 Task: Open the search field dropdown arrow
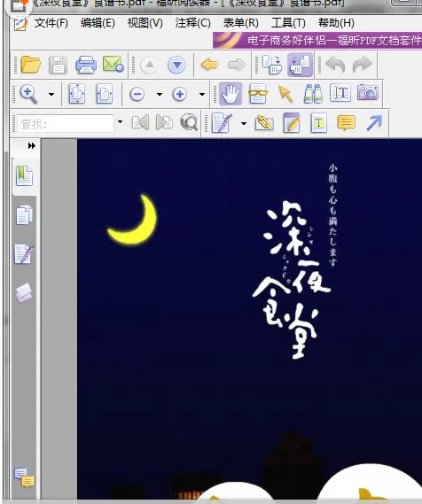coord(120,122)
